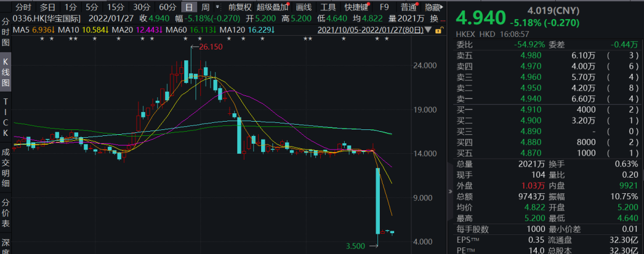
Task: Click the 外盘 1.03万 value
Action: coord(531,186)
